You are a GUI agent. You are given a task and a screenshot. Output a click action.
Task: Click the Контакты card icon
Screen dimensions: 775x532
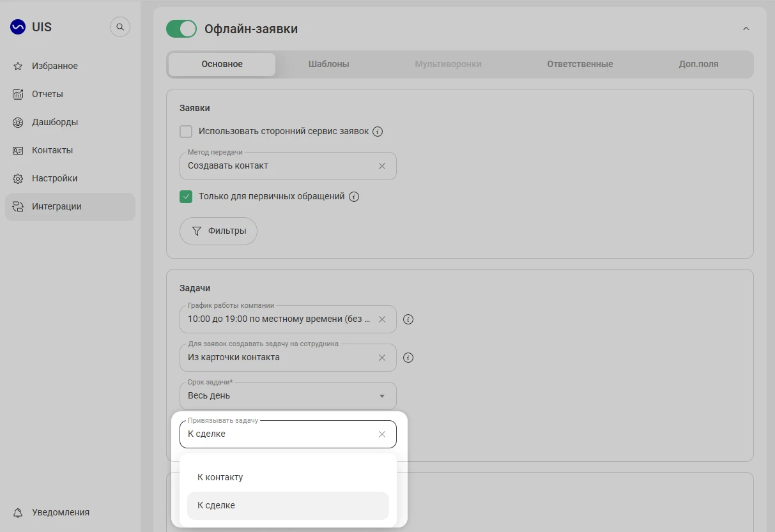click(18, 150)
